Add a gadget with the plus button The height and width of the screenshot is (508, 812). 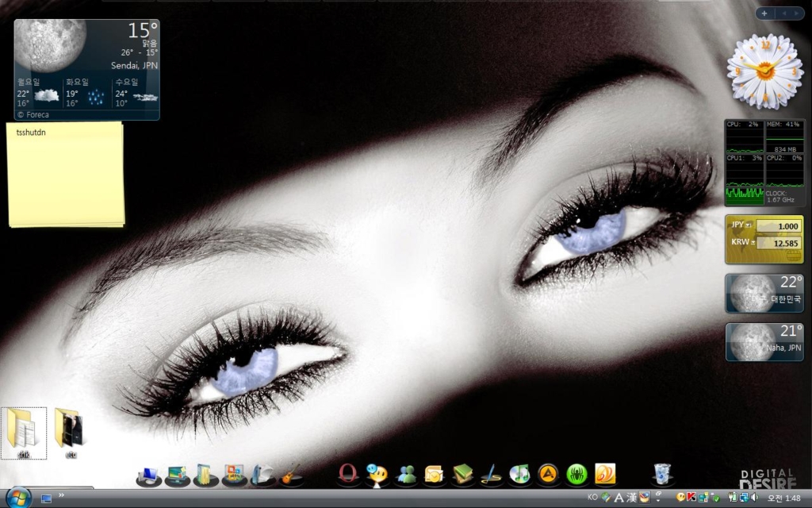pos(764,13)
